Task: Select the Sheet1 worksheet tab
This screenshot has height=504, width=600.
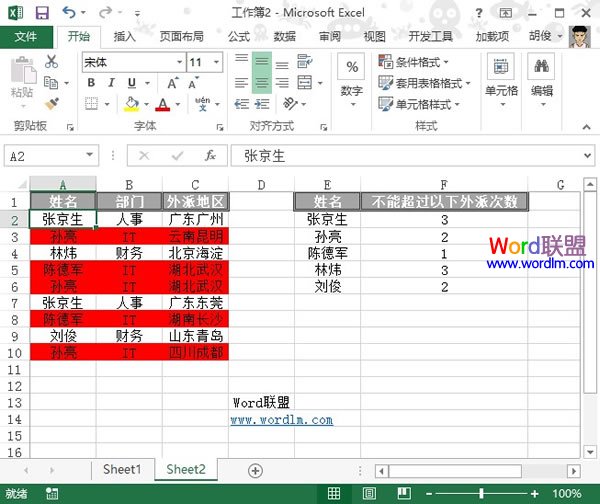Action: 122,470
